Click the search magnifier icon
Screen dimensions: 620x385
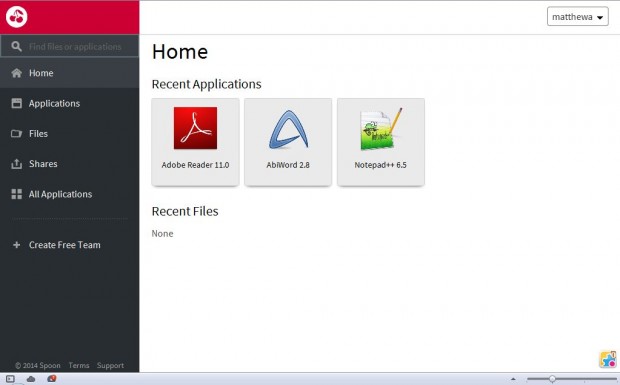(16, 46)
